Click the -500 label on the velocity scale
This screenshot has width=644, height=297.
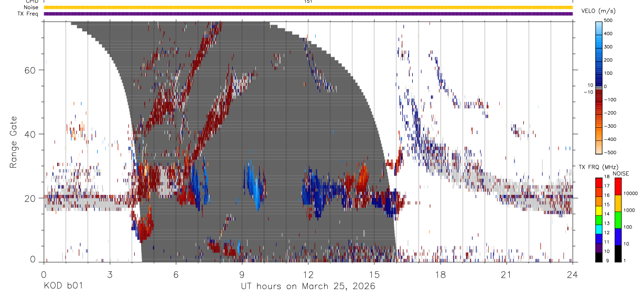tap(610, 152)
